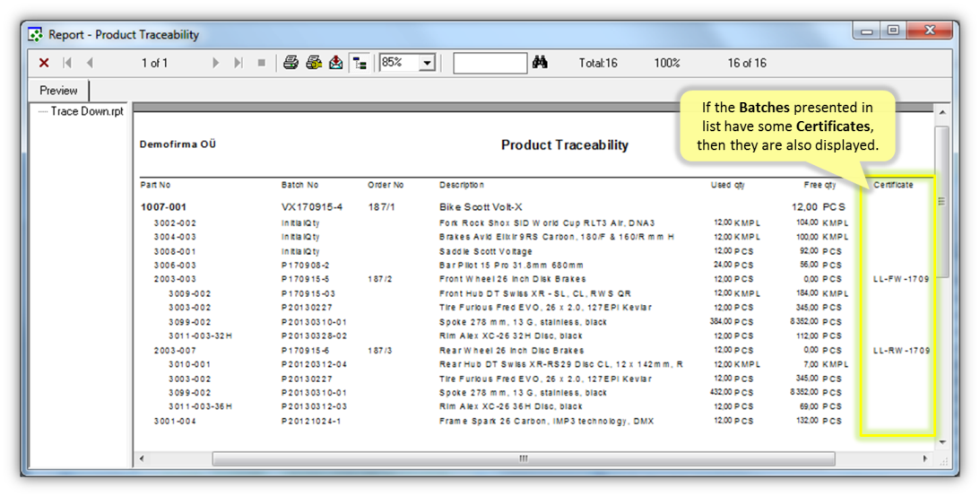
Task: Export the report using the export icon
Action: (x=335, y=63)
